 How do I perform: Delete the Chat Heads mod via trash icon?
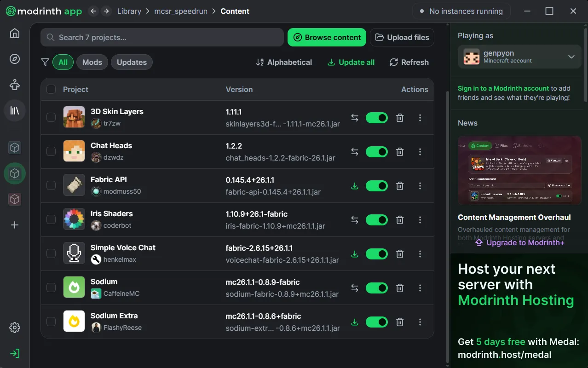pos(400,152)
